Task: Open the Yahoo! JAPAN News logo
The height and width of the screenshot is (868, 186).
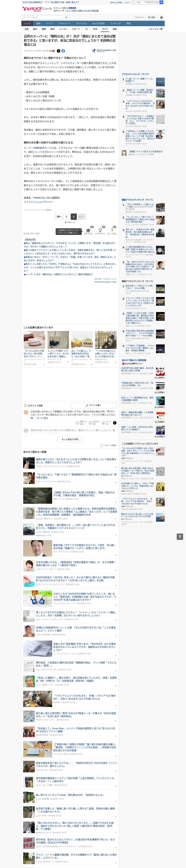Action: coord(37,9)
